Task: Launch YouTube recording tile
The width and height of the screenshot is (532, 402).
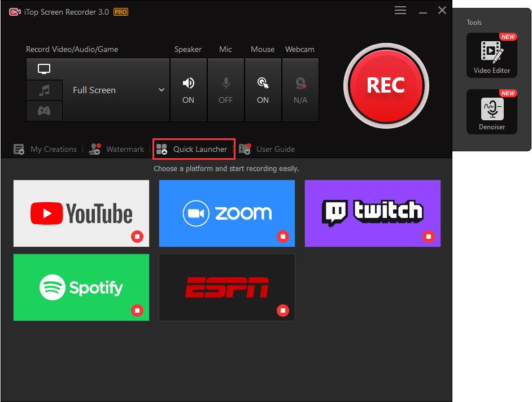Action: (x=81, y=213)
